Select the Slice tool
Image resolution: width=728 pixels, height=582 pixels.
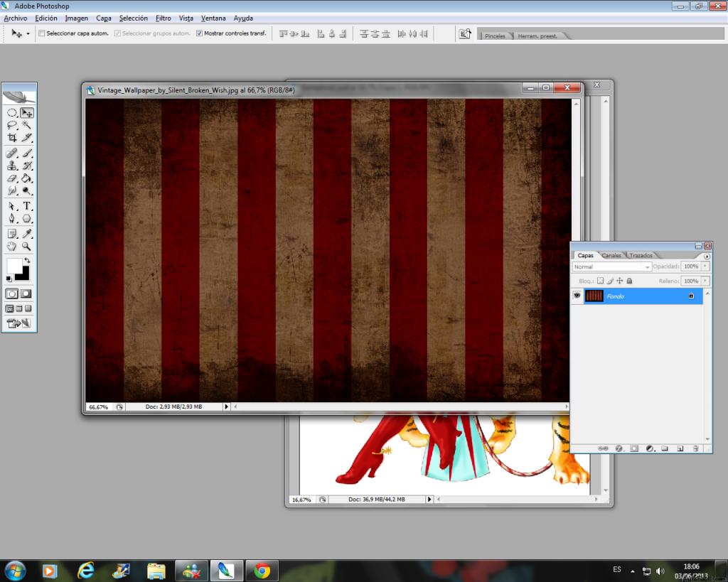coord(27,138)
